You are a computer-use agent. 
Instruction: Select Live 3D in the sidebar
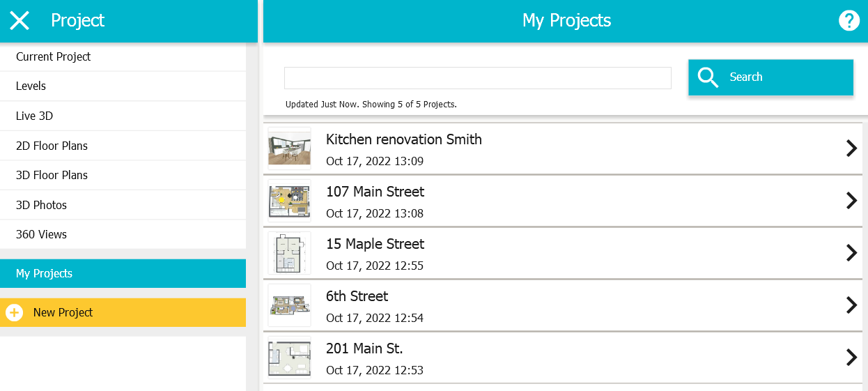point(123,116)
